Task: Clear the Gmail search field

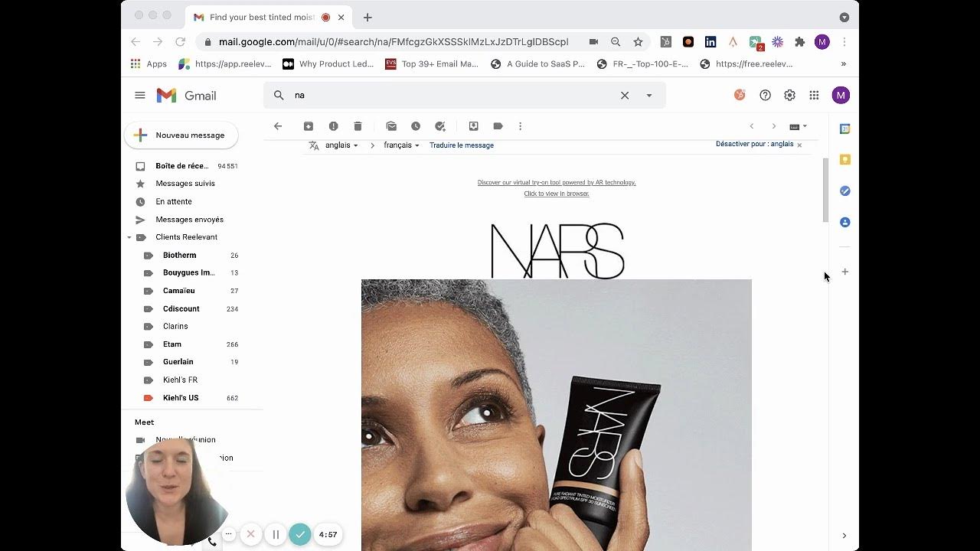Action: (625, 95)
